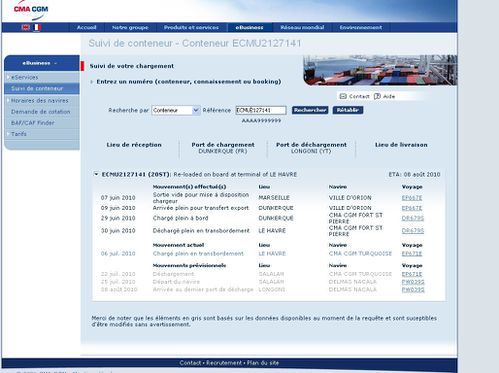
Task: Open the eBusiness top menu
Action: tap(249, 27)
